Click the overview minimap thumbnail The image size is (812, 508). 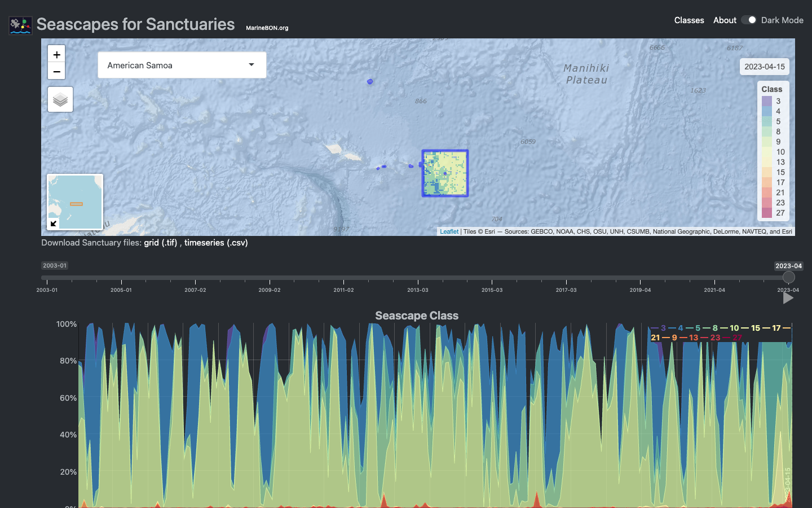(75, 202)
